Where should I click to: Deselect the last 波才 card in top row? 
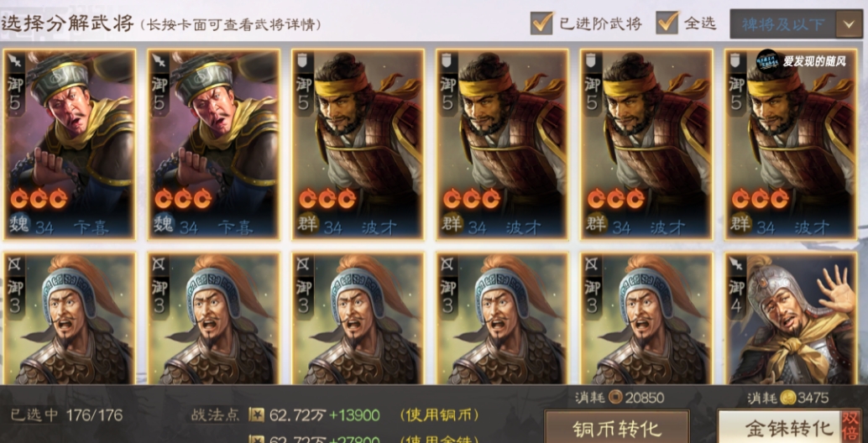click(791, 145)
